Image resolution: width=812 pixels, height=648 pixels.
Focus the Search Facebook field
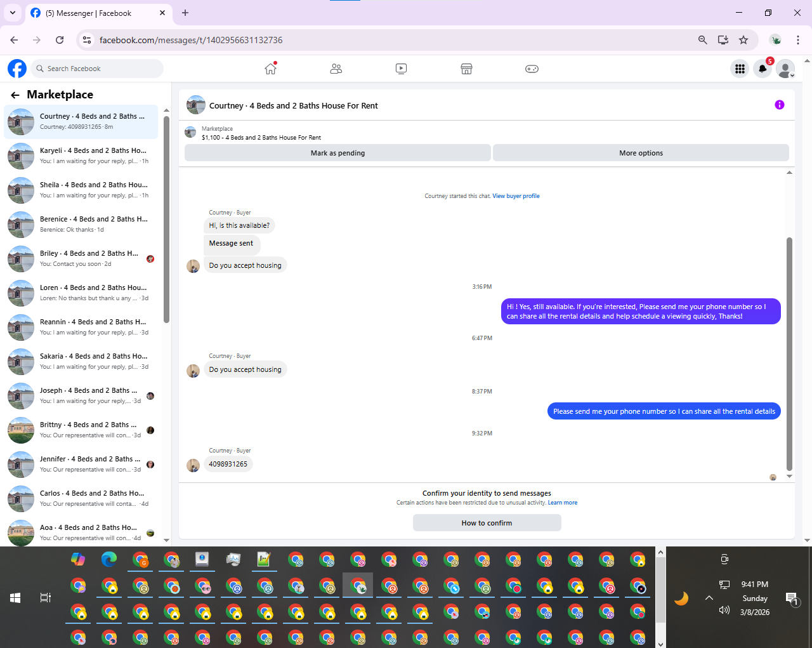click(x=97, y=69)
